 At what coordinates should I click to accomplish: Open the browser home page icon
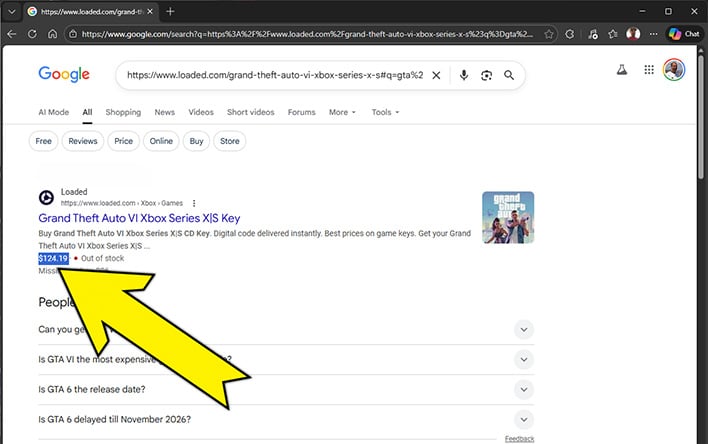pyautogui.click(x=52, y=34)
